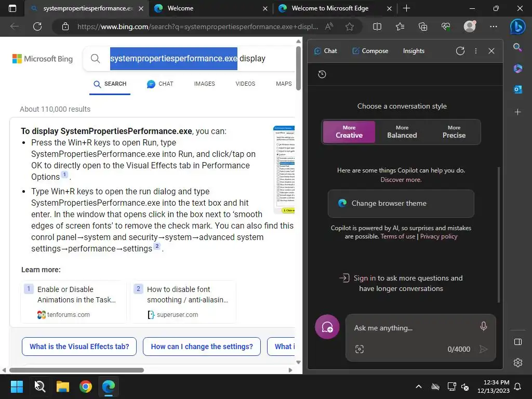Open tenforums.com Enable or Disable Animations card
The image size is (532, 399).
tap(74, 302)
